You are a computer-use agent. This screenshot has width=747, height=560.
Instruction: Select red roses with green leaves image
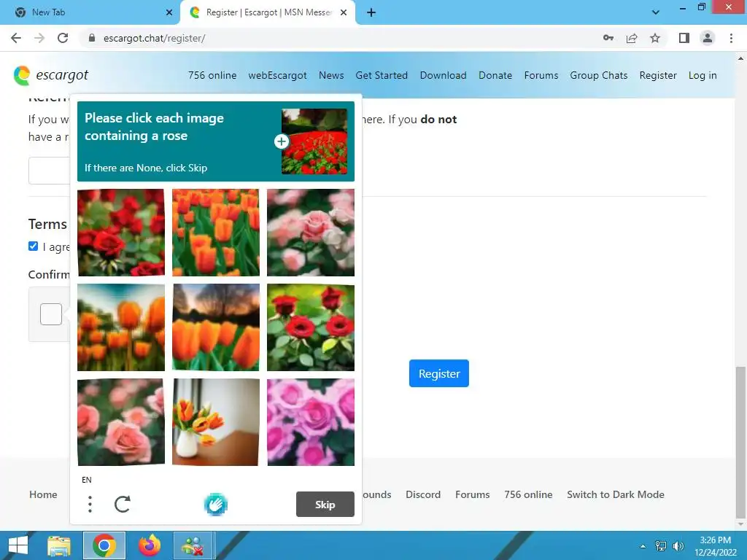pos(311,327)
